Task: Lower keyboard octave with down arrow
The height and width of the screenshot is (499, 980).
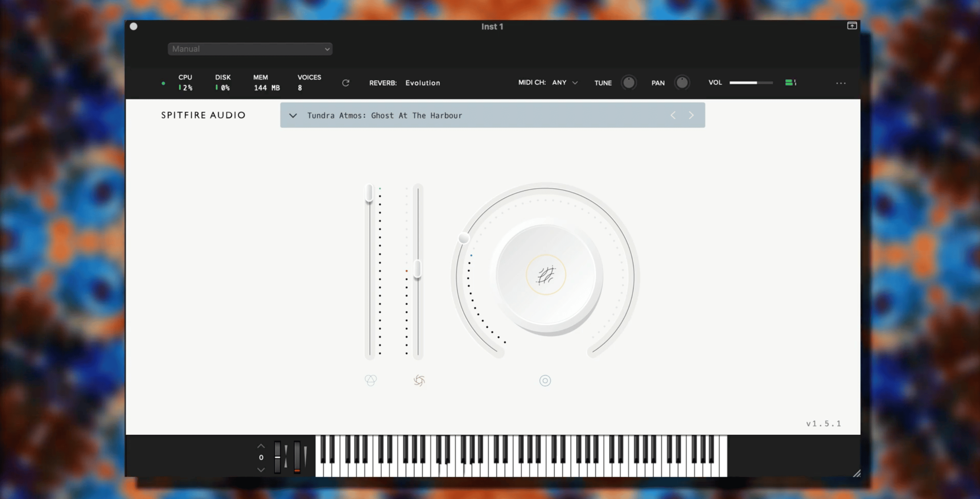Action: coord(261,470)
